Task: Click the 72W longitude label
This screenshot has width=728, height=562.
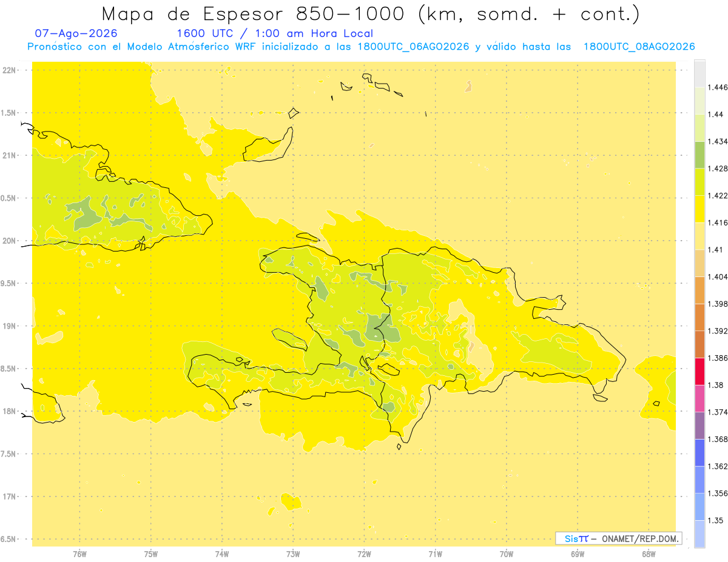Action: (364, 554)
